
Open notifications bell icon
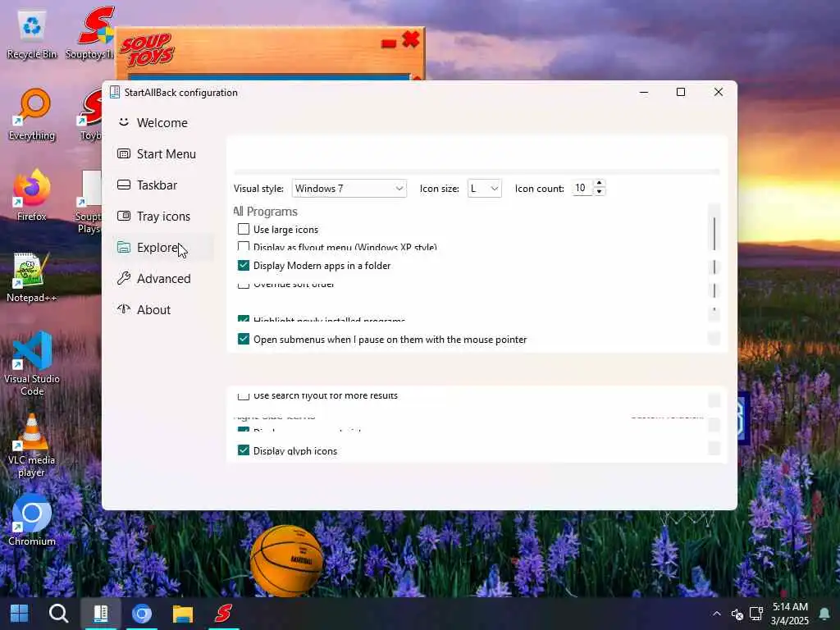coord(824,614)
